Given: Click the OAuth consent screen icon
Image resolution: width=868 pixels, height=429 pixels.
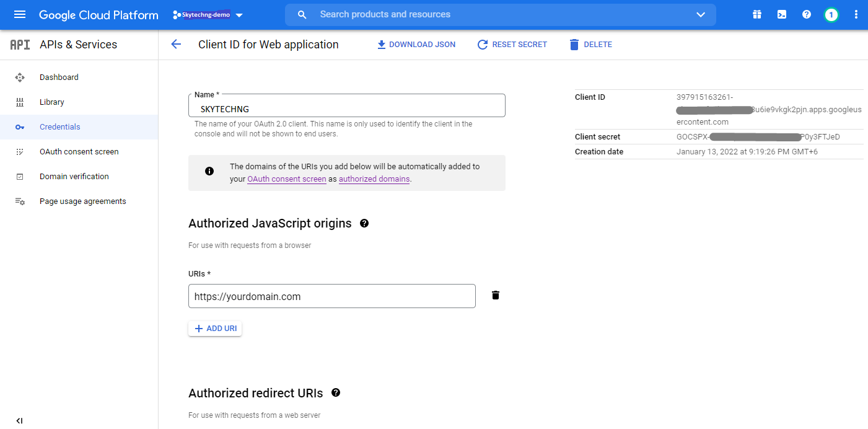Looking at the screenshot, I should [20, 152].
